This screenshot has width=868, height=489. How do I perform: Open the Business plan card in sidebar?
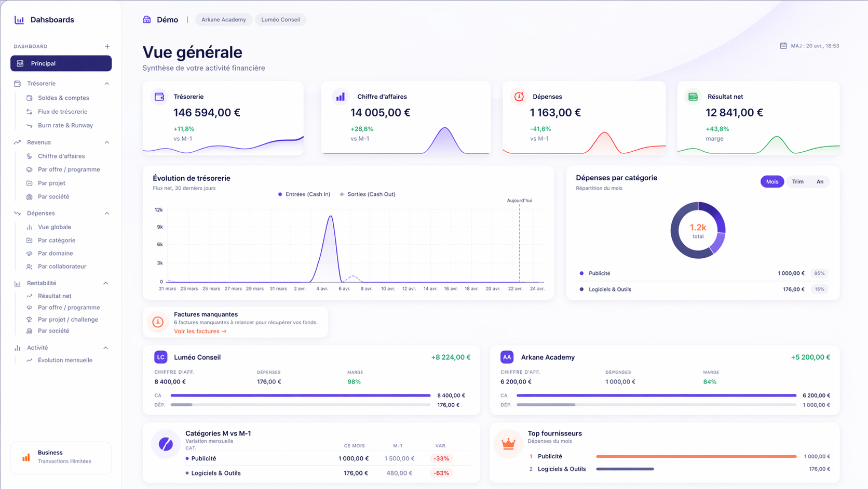pos(61,457)
